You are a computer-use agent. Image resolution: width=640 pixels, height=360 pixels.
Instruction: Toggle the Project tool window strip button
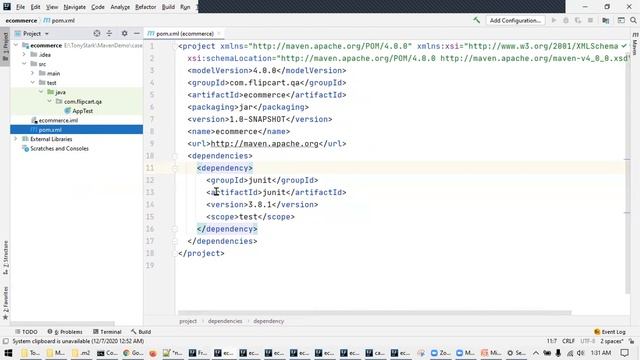pyautogui.click(x=5, y=46)
